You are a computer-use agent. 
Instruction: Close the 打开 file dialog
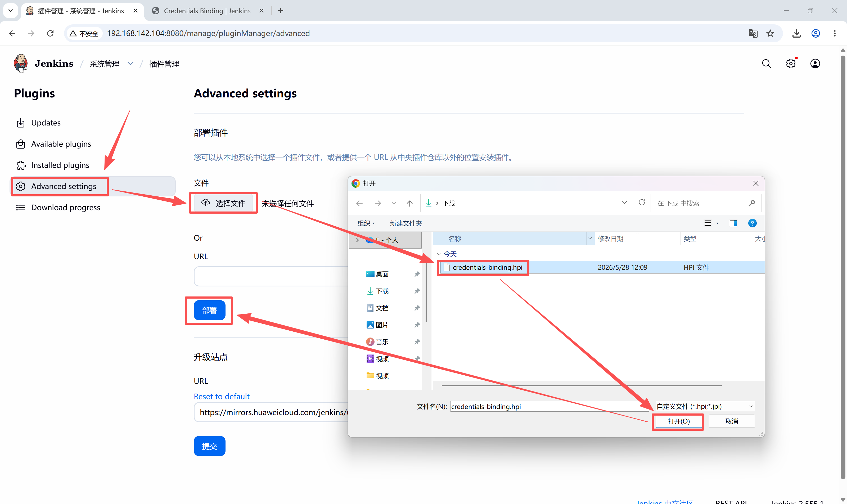click(756, 183)
